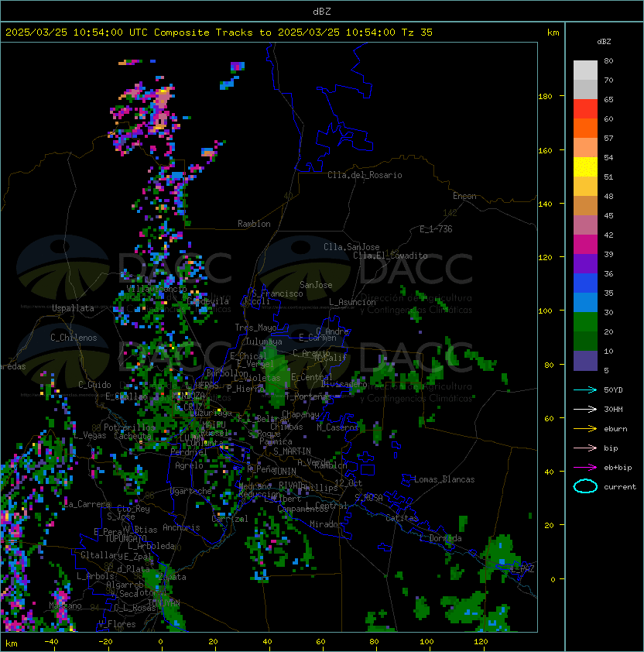
Task: Click the S_MARTIN place label
Action: click(x=293, y=451)
